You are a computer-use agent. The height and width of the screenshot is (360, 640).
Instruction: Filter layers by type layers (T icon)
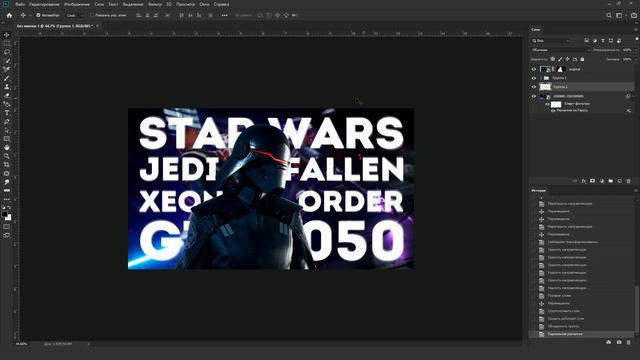[603, 40]
